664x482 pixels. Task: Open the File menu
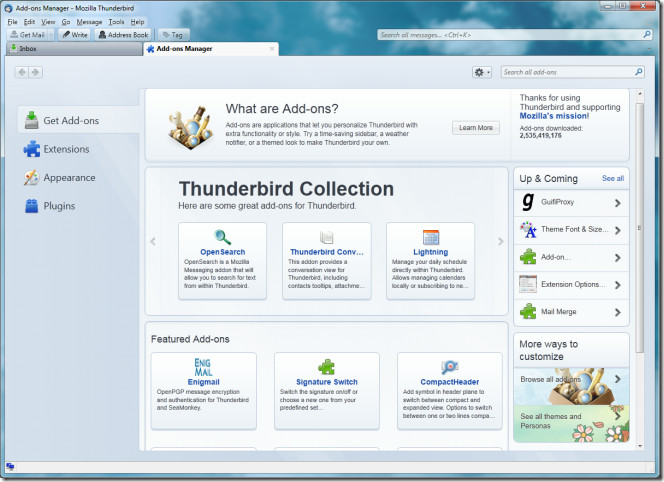coord(12,22)
